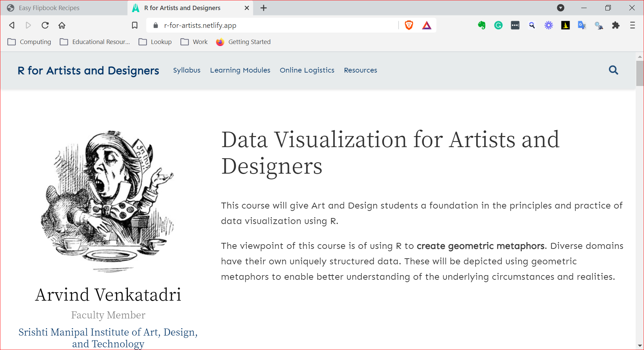Open the Learning Modules menu item
The width and height of the screenshot is (644, 350).
[x=240, y=70]
